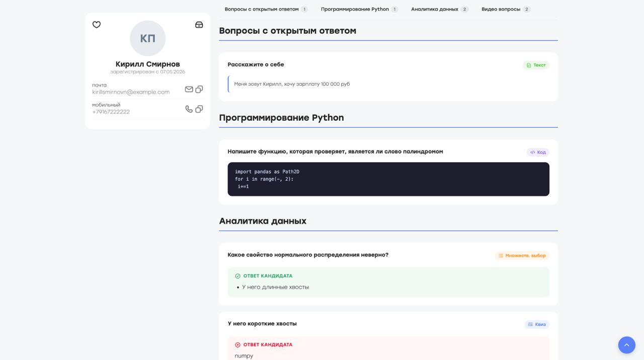Click the Множеств. выбор badge

pyautogui.click(x=522, y=256)
